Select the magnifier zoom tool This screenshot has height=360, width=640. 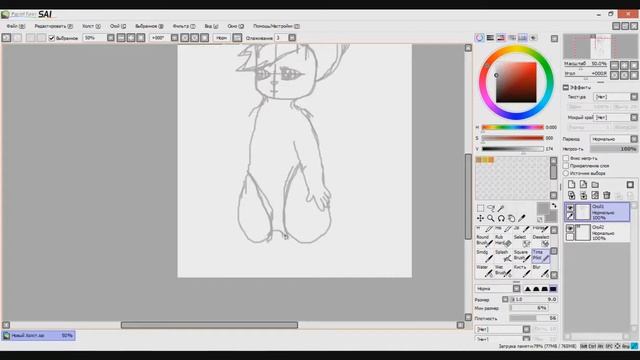(491, 218)
